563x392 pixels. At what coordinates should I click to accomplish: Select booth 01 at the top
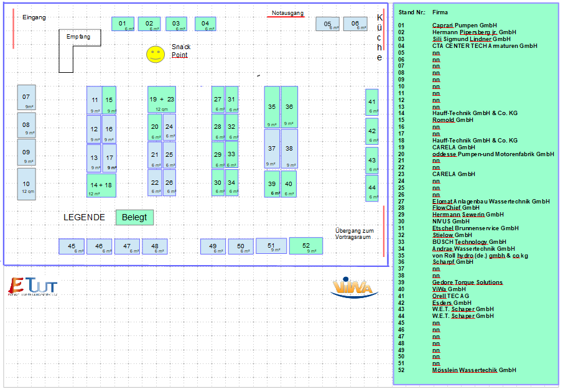(123, 24)
